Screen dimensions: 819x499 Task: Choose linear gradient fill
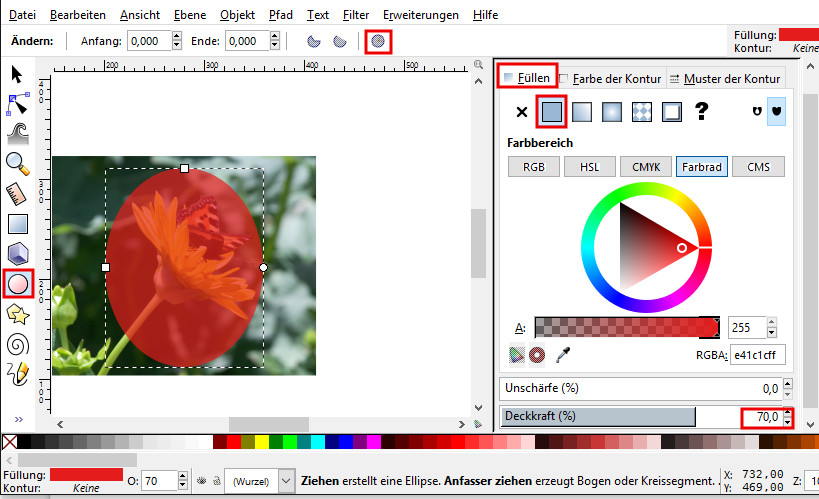pyautogui.click(x=582, y=112)
